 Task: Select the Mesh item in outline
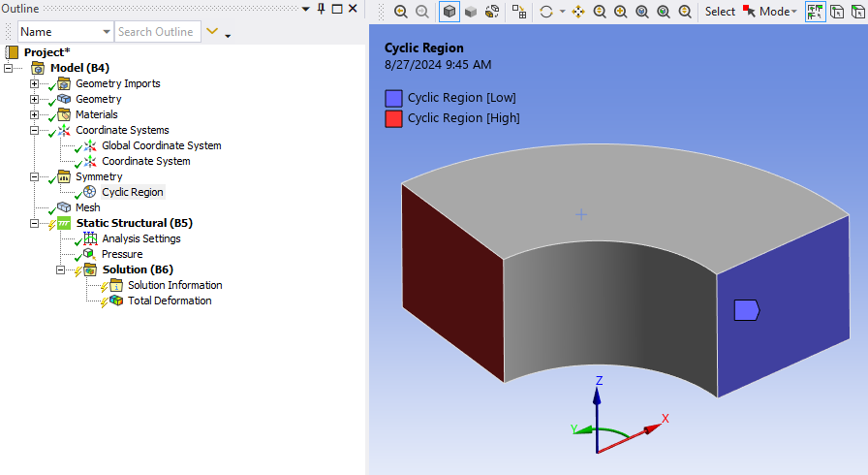pos(87,207)
